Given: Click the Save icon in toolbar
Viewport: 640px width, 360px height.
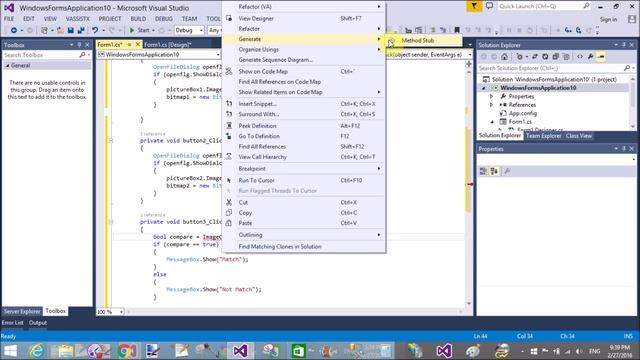Looking at the screenshot, I should point(71,30).
